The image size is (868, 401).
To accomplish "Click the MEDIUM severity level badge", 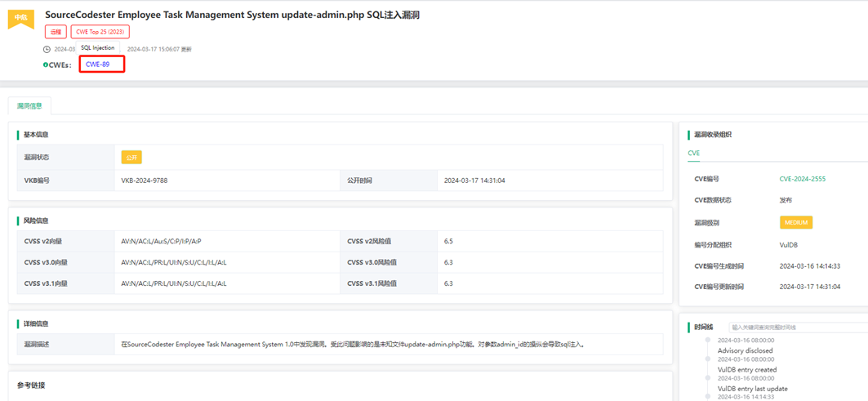I will 796,223.
